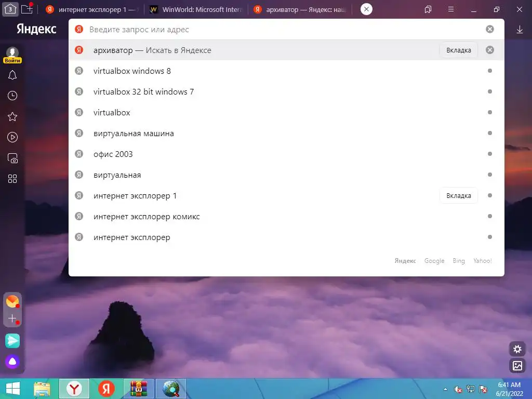Screen dimensions: 532x399
Task: Open the screenshot camera tool in sidebar
Action: [12, 158]
